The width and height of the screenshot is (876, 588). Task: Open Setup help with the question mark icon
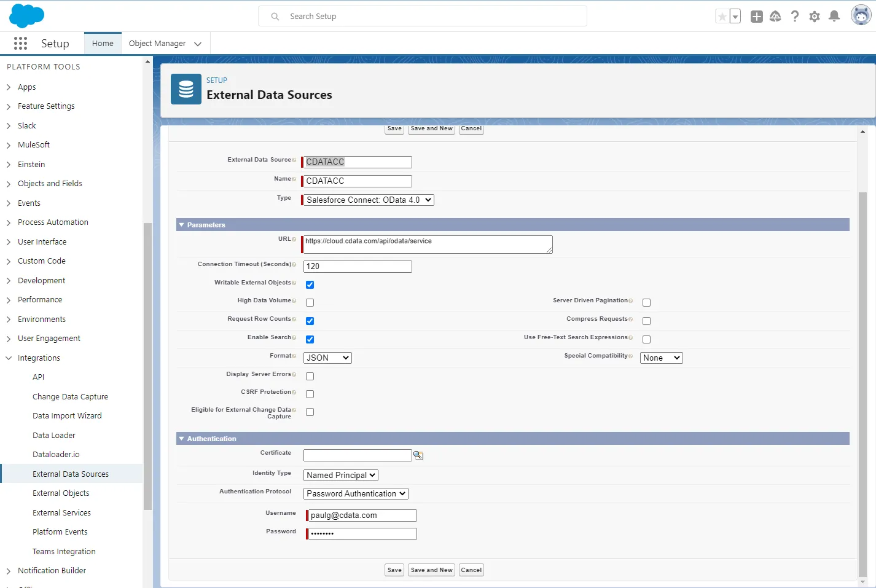(795, 16)
